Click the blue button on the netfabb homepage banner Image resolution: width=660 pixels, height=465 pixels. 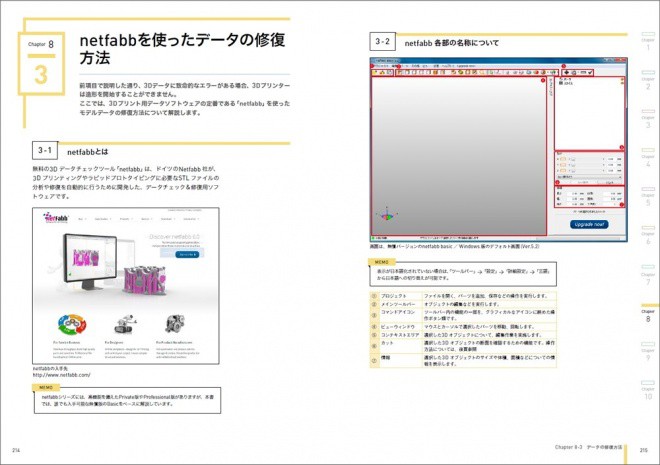(x=187, y=255)
